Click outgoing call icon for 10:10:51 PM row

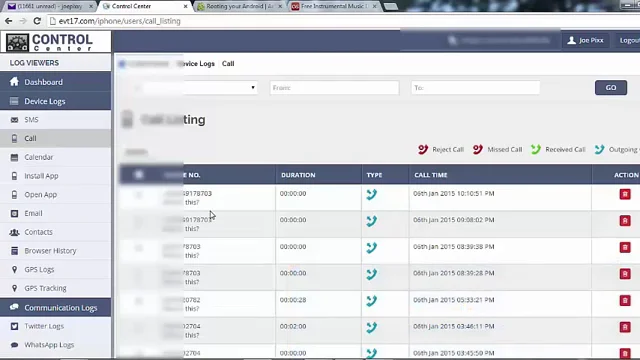coord(371,194)
